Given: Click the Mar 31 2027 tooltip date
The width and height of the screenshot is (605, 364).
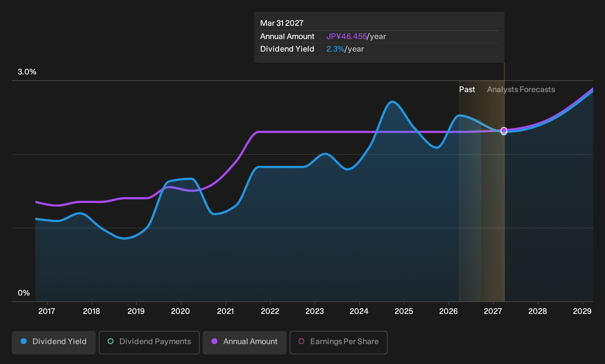Looking at the screenshot, I should coord(282,23).
